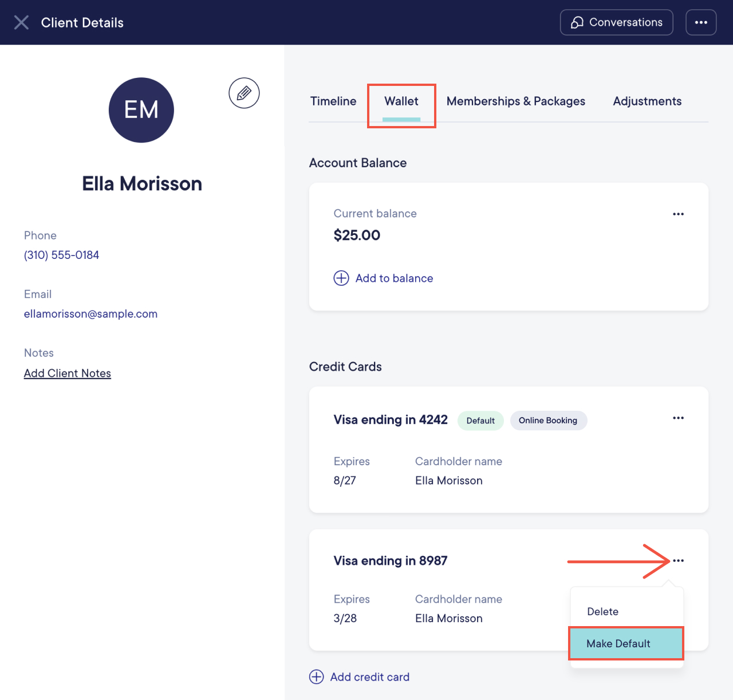
Task: Open Memberships & Packages tab
Action: [x=516, y=101]
